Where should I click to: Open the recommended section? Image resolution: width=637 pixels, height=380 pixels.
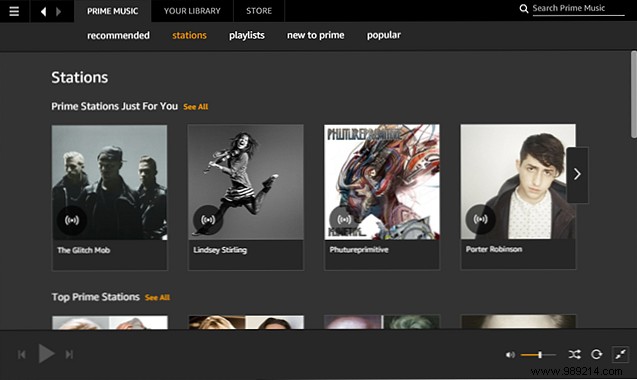point(118,35)
